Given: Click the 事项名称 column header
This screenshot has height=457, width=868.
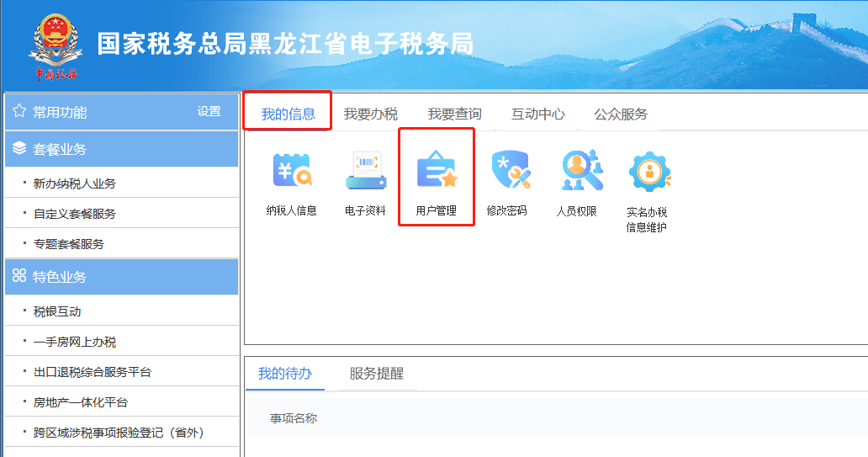Looking at the screenshot, I should tap(294, 418).
